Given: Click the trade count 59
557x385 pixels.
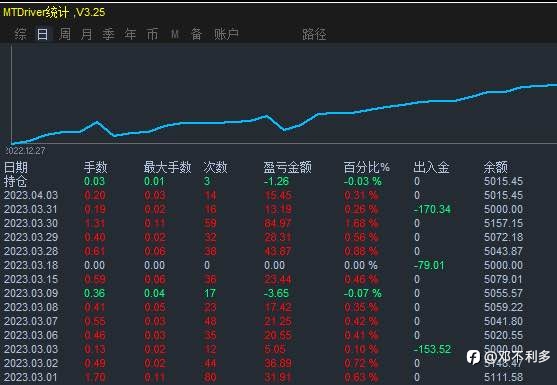Looking at the screenshot, I should click(210, 223).
